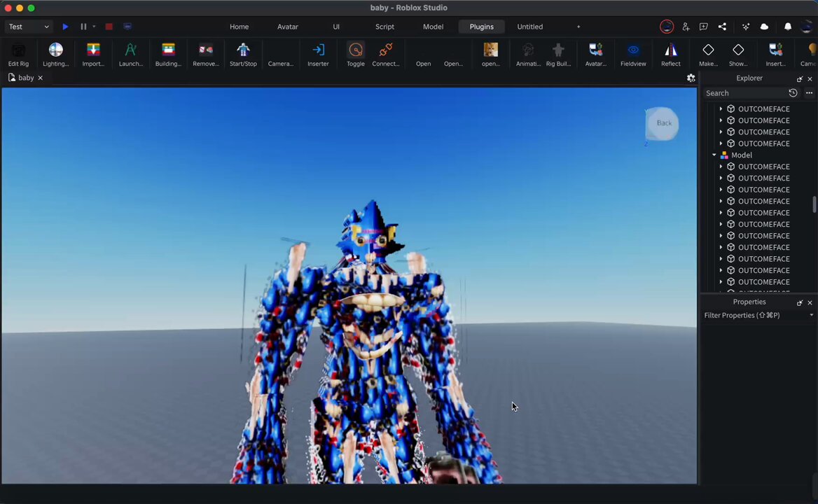Switch to the Model tab
The width and height of the screenshot is (818, 504).
point(433,27)
